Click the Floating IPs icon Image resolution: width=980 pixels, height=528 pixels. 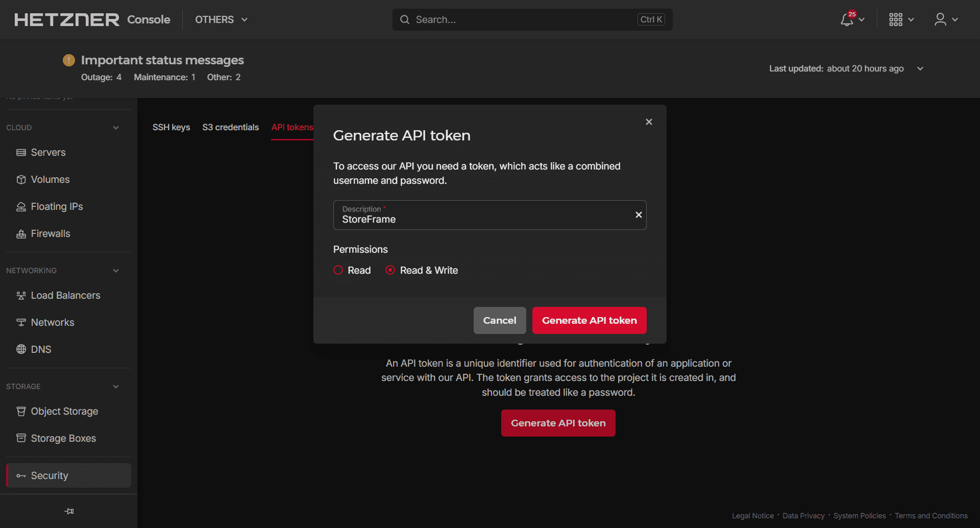tap(21, 206)
